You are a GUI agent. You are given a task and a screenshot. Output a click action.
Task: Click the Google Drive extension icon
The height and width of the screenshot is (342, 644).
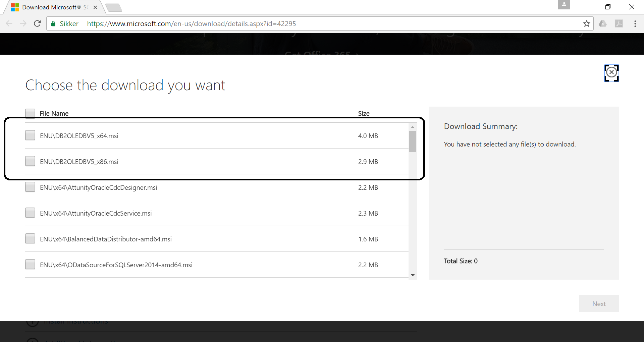[x=603, y=23]
